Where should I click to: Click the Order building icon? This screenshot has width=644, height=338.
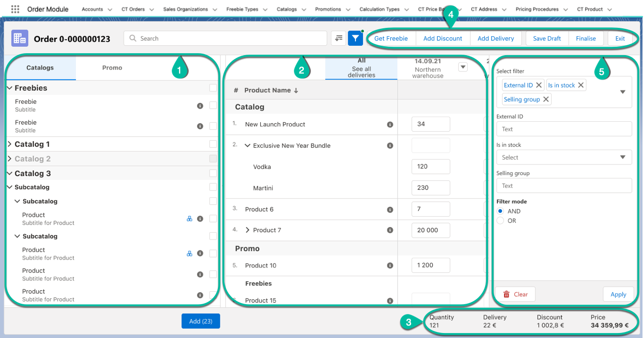20,38
